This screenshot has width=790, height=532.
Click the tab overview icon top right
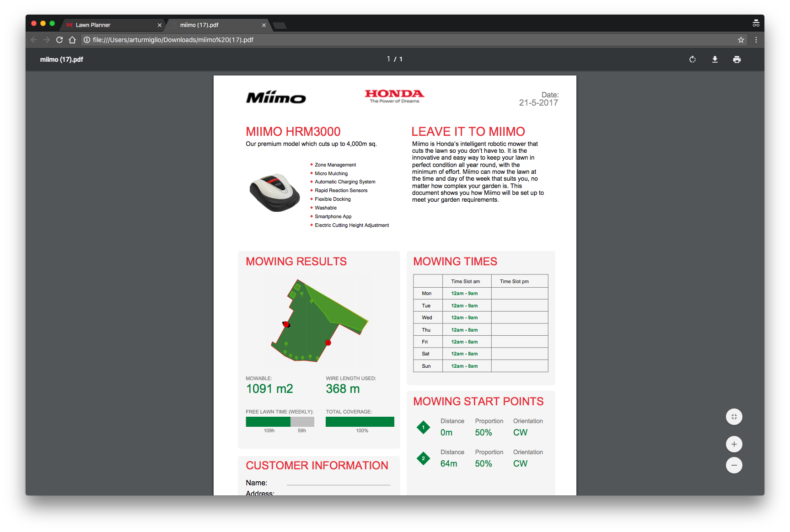click(x=756, y=22)
